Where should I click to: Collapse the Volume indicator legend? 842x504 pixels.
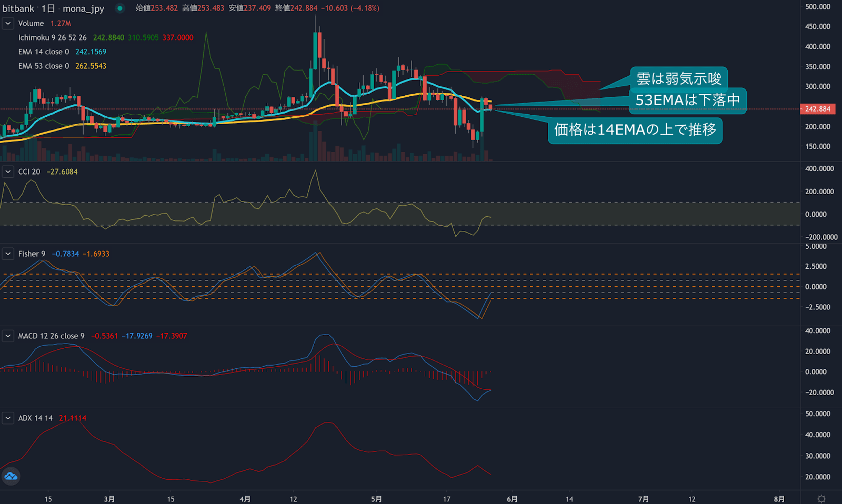[8, 24]
